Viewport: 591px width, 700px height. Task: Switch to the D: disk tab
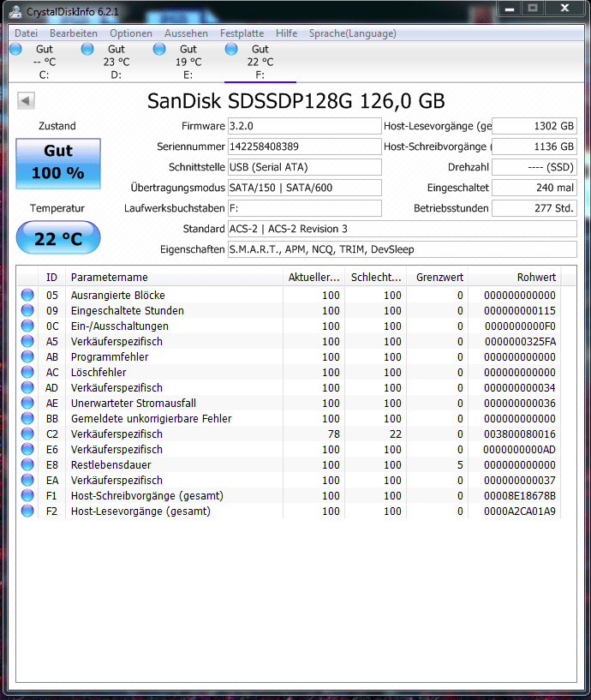click(116, 62)
